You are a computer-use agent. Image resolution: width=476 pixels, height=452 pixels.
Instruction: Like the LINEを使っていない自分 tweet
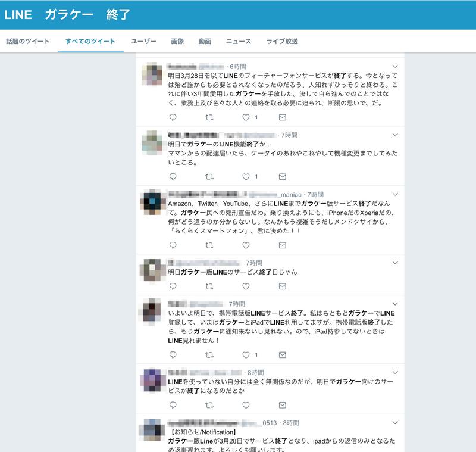pos(246,405)
